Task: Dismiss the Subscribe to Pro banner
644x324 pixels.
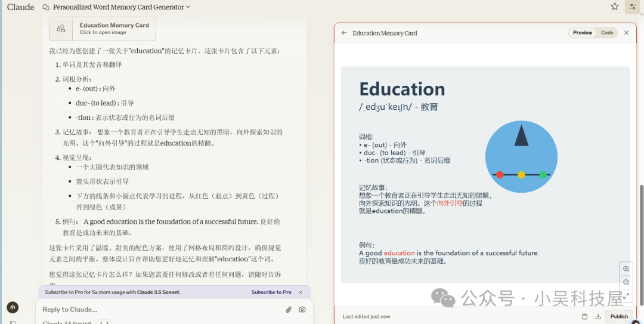Action: 301,292
